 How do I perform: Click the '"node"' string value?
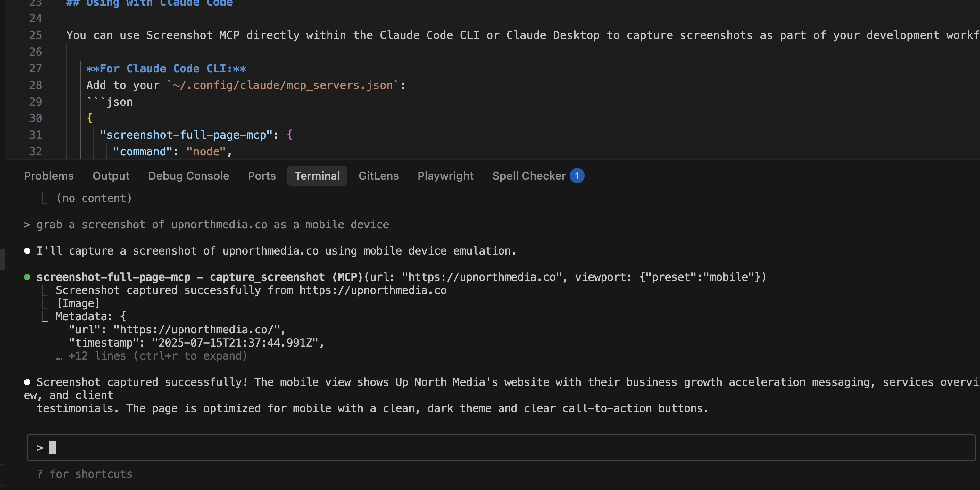pyautogui.click(x=206, y=151)
